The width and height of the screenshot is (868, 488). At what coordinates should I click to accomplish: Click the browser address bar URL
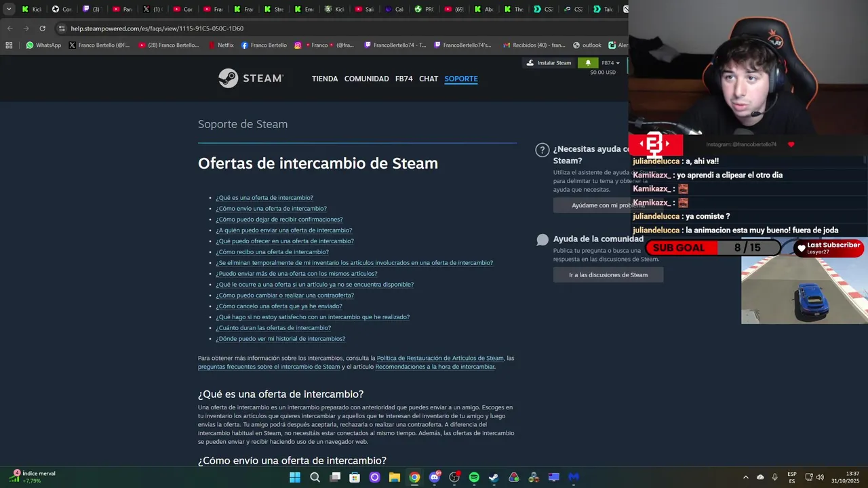pos(157,28)
